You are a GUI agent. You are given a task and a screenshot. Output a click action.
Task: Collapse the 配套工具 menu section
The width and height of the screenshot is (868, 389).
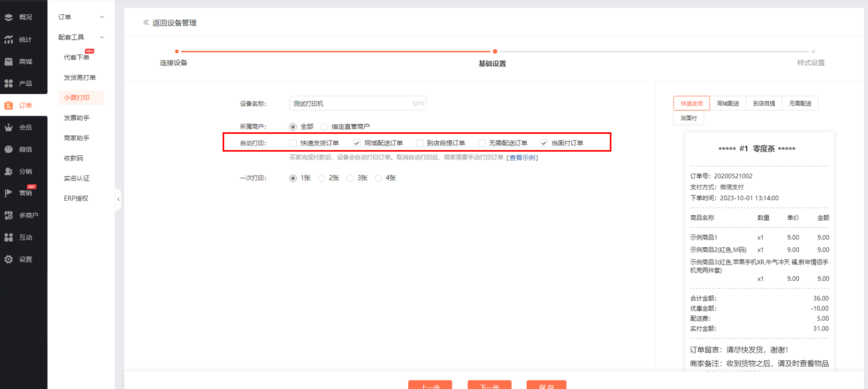102,38
